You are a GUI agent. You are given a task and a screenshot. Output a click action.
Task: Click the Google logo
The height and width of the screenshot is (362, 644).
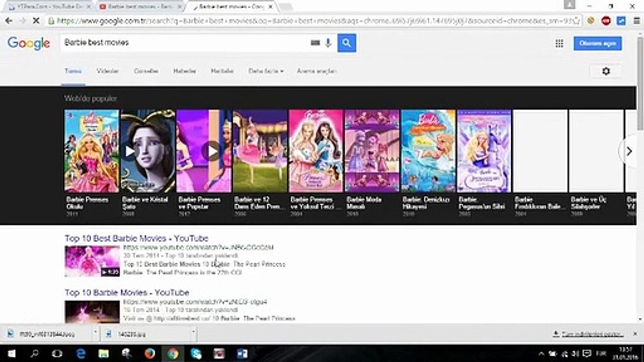pyautogui.click(x=29, y=43)
